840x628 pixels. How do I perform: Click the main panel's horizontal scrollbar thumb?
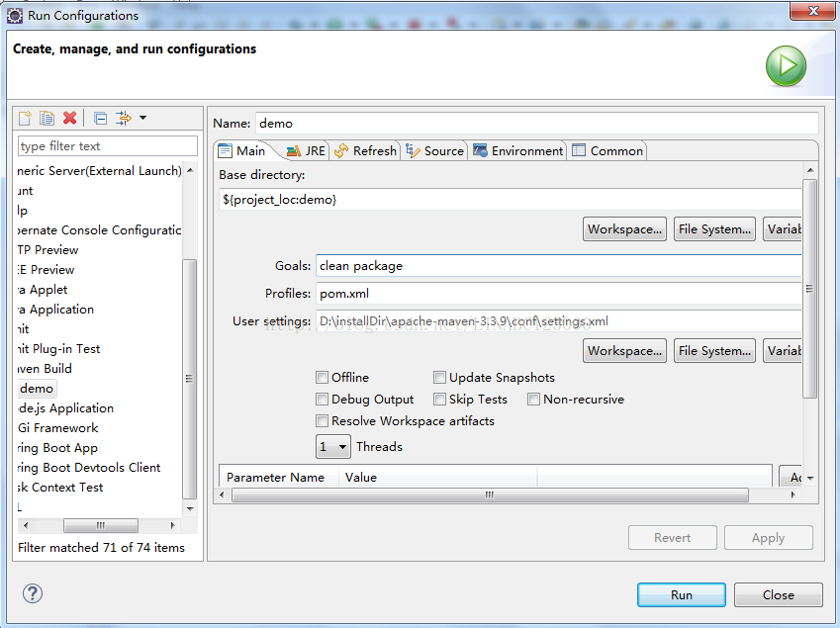[x=489, y=494]
